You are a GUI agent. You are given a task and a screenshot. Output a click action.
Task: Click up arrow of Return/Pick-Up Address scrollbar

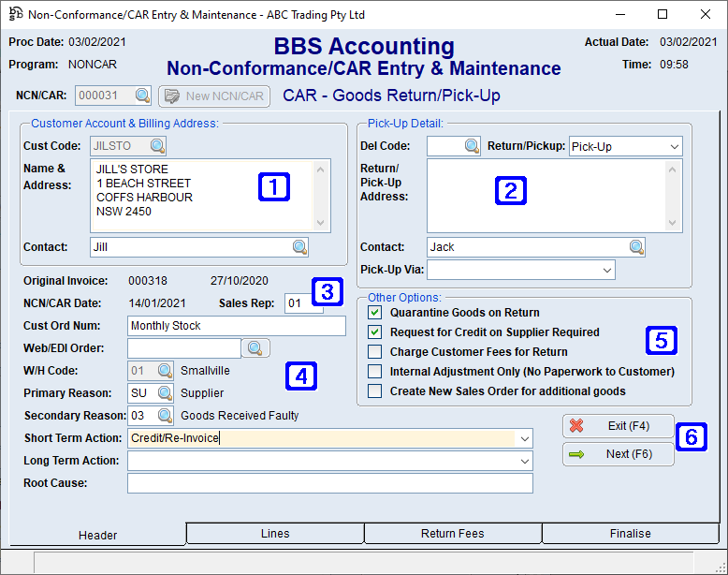tap(672, 170)
